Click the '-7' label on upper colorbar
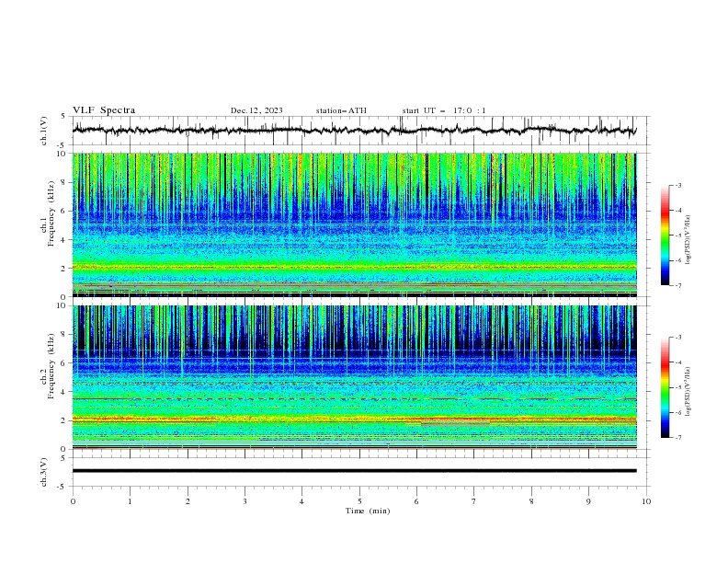 pos(677,285)
